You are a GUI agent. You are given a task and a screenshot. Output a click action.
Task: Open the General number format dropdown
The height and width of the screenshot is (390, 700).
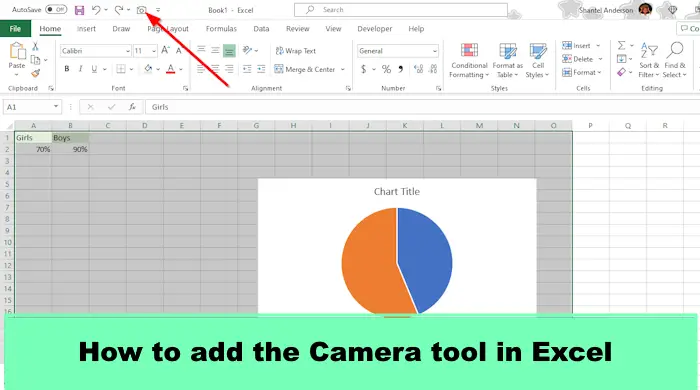pyautogui.click(x=434, y=51)
